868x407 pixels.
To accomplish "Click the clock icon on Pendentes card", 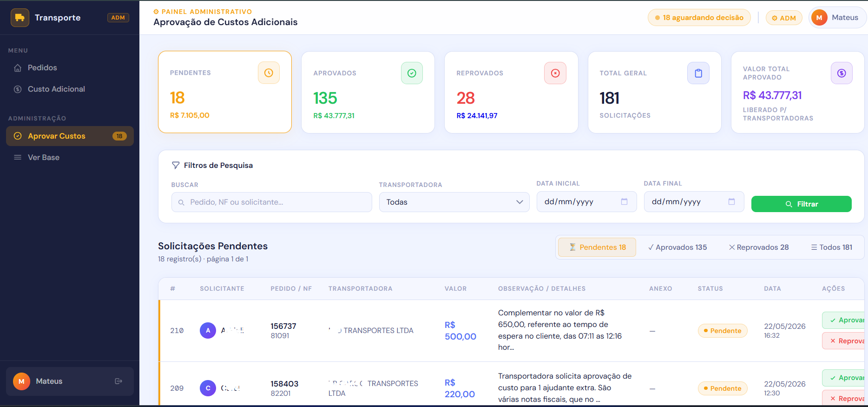I will click(269, 73).
